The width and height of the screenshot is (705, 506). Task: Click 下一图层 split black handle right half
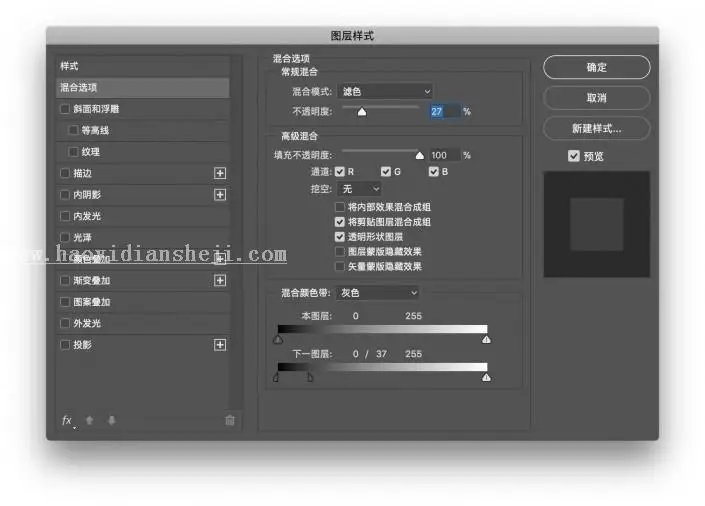point(310,377)
